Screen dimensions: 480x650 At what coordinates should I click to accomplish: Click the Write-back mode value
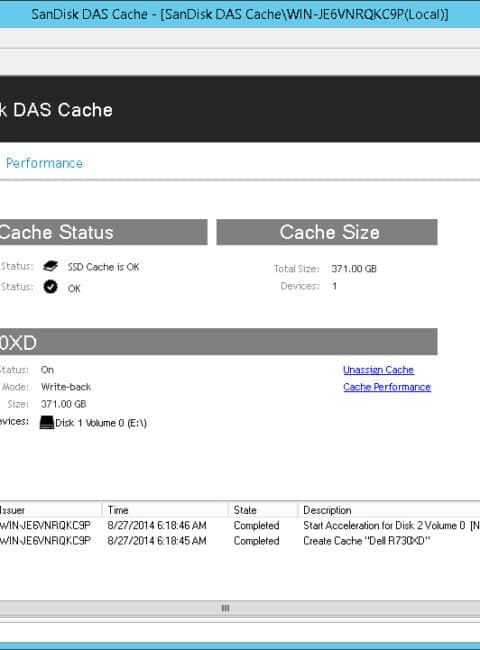(66, 387)
